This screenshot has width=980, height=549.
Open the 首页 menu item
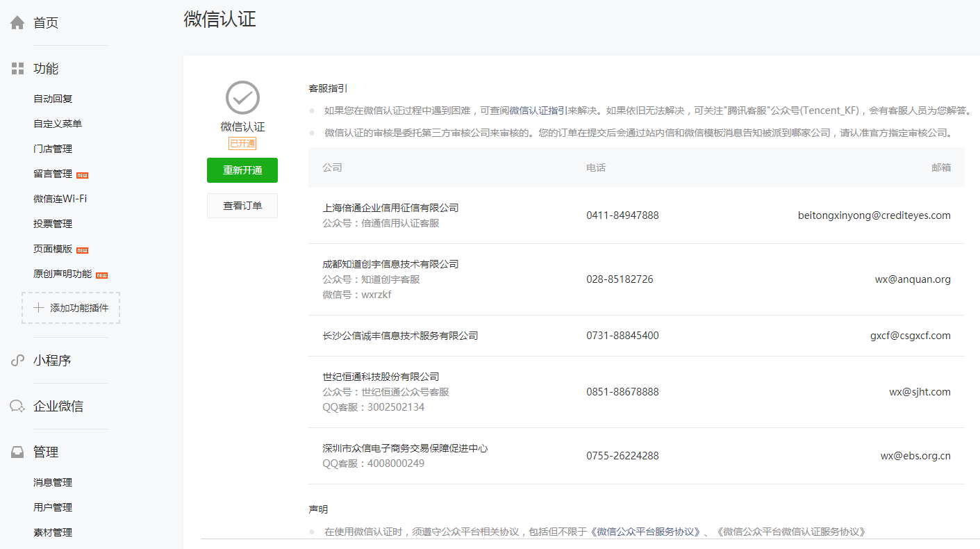pos(46,23)
